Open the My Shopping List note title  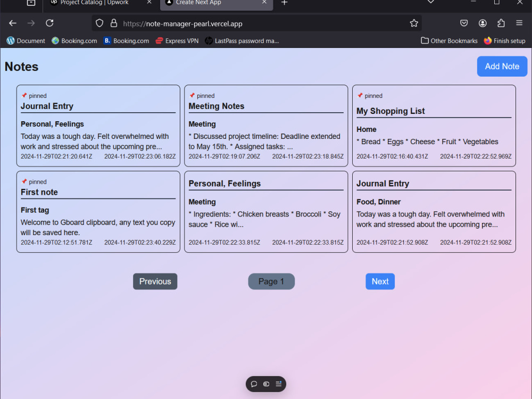click(x=390, y=111)
